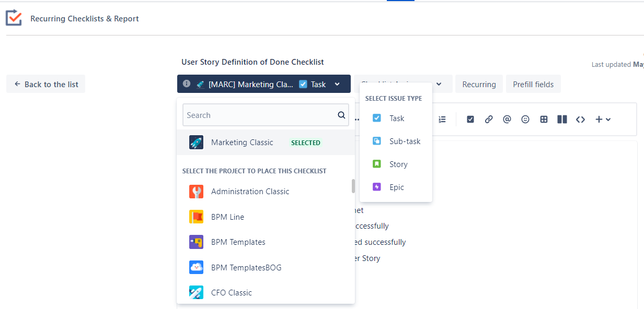Mention a user with @ icon
The image size is (644, 309).
click(507, 120)
